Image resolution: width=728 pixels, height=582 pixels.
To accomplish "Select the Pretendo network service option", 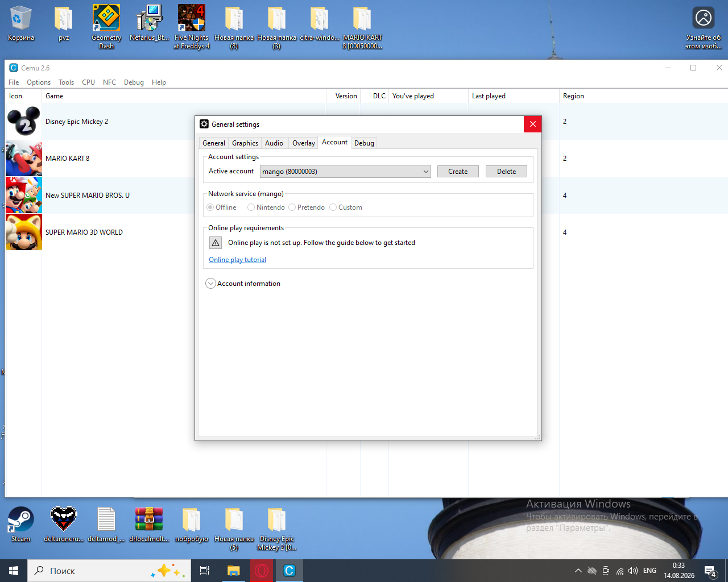I will pos(307,207).
